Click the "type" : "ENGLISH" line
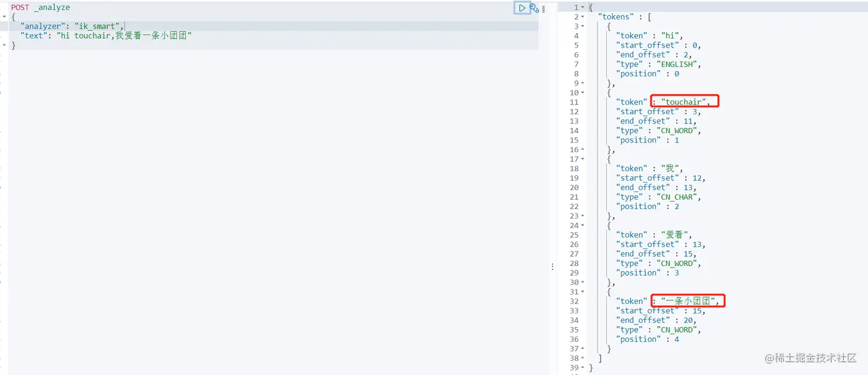This screenshot has height=375, width=868. click(658, 64)
